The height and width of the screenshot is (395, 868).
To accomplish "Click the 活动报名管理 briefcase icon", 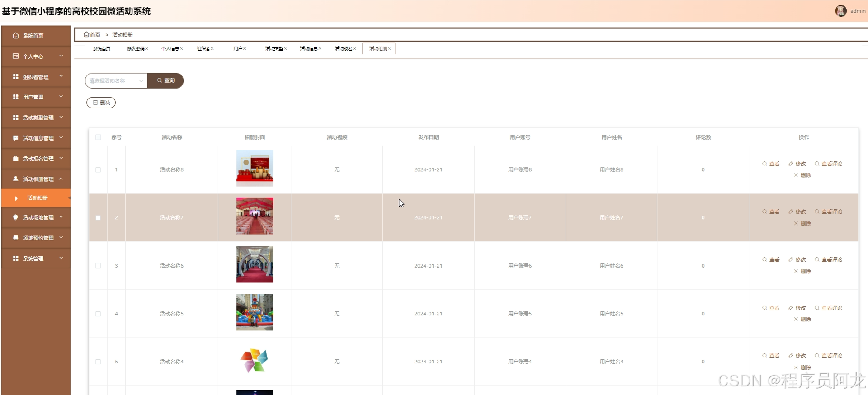I will pyautogui.click(x=16, y=158).
